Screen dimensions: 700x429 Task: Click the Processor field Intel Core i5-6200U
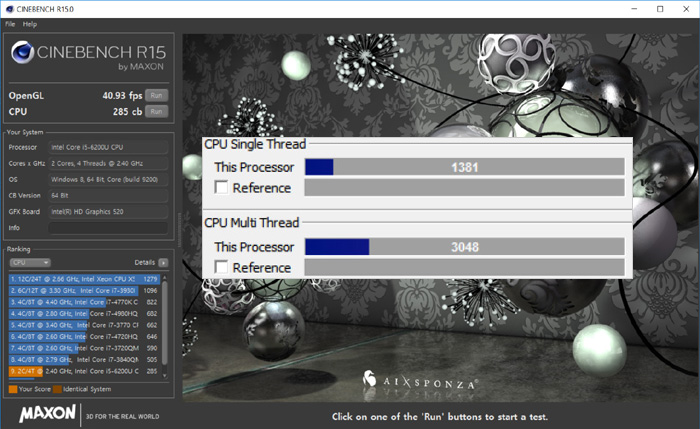coord(108,147)
